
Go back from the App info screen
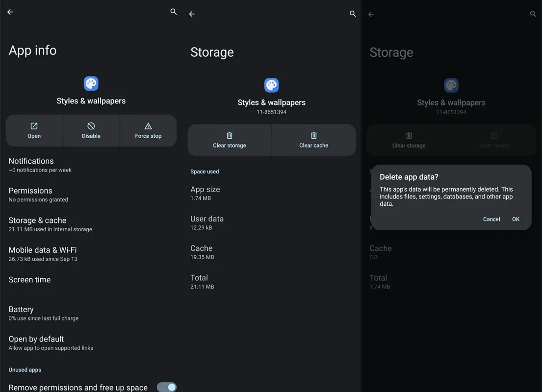coord(10,12)
